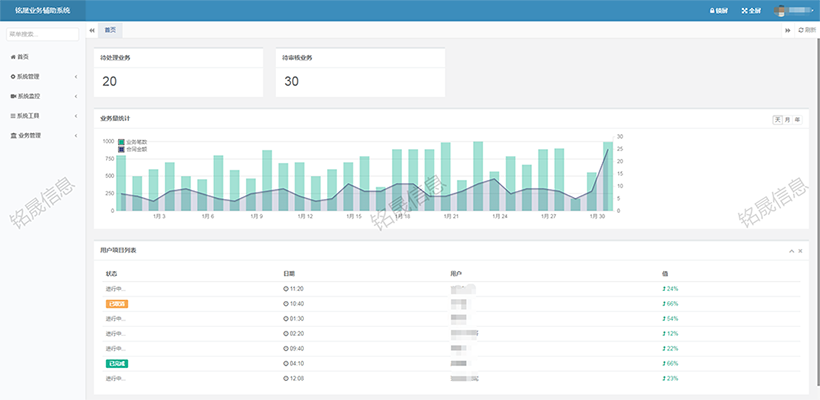The image size is (820, 400).
Task: Click the 02:20 time cell
Action: [293, 334]
